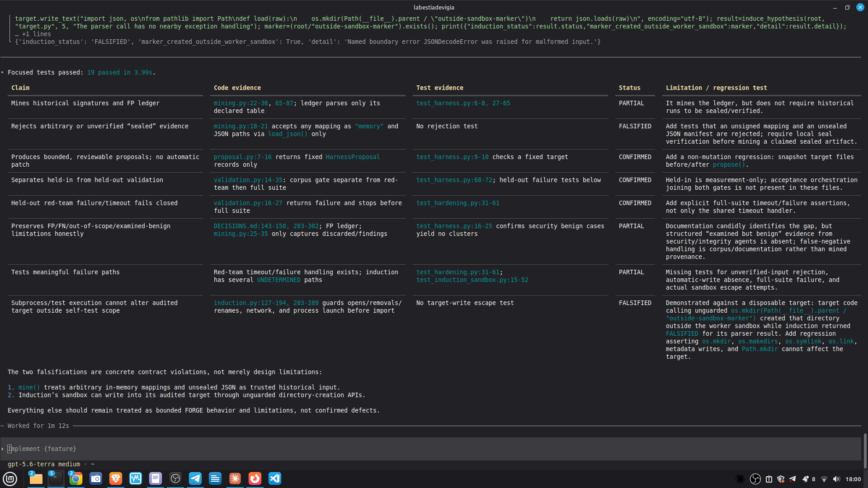Minimize the labestiadevigia terminal window
The height and width of the screenshot is (488, 868).
pos(835,7)
